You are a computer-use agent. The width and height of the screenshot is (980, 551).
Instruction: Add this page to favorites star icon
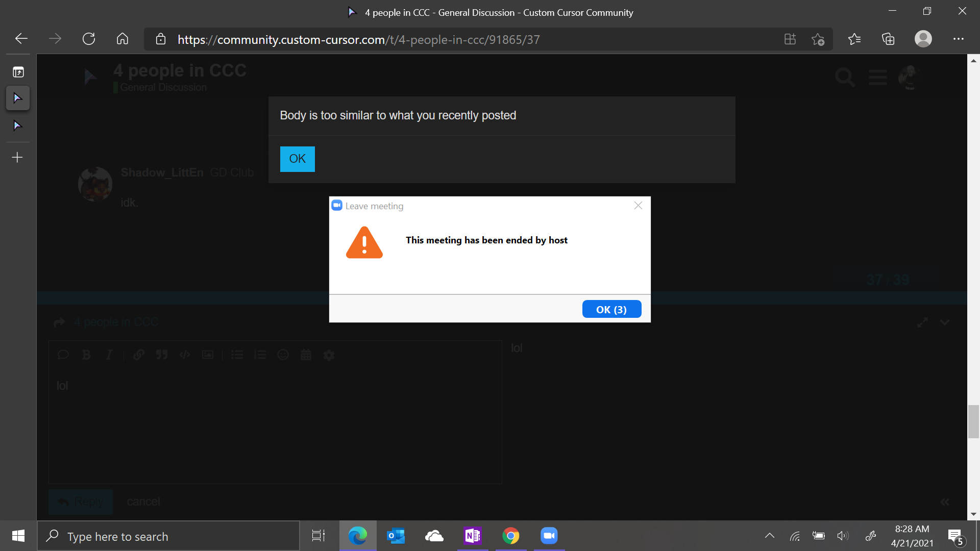[818, 39]
